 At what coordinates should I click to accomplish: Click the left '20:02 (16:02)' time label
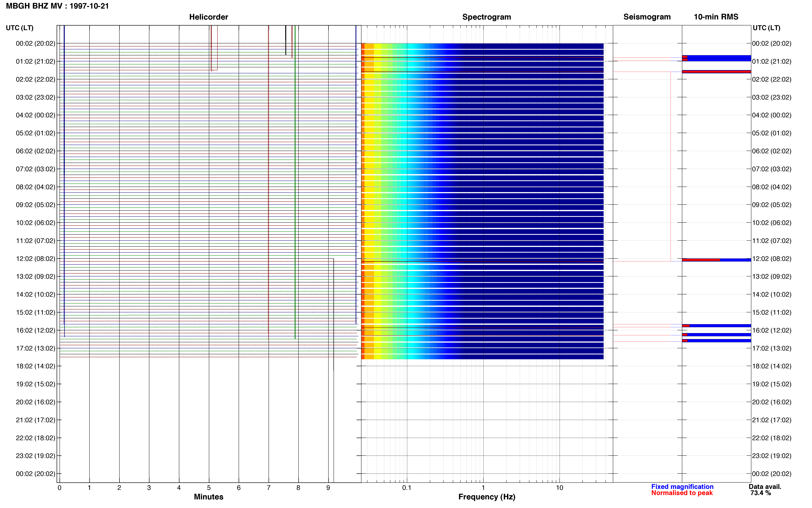pos(36,402)
